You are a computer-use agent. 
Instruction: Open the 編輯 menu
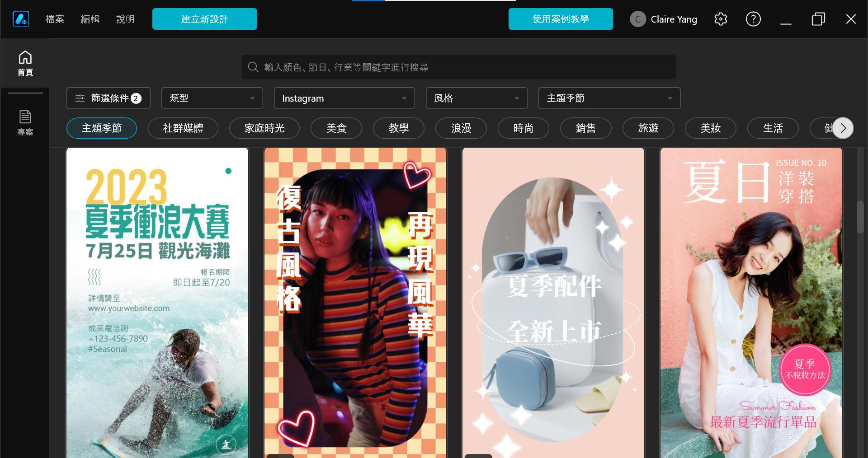90,19
